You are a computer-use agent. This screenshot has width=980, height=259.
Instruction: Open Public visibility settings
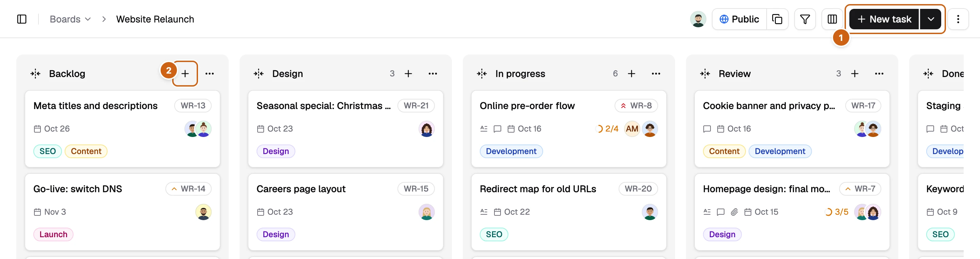[x=739, y=19]
